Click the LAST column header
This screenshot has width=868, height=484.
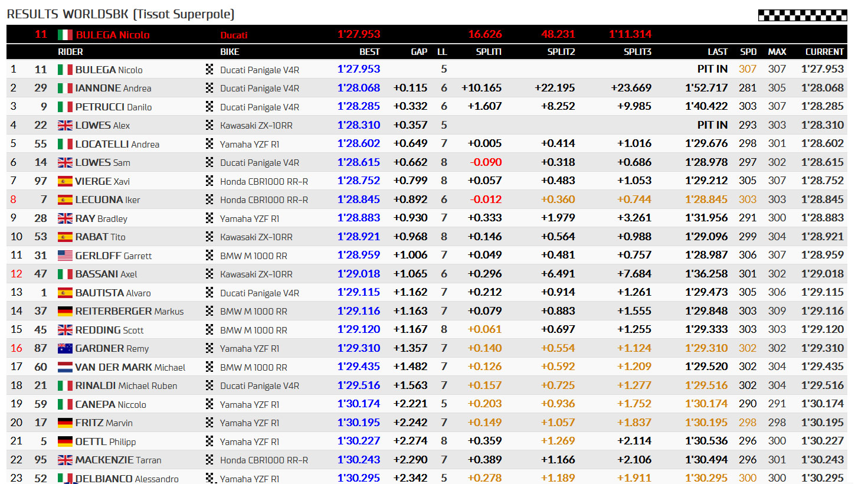coord(718,52)
